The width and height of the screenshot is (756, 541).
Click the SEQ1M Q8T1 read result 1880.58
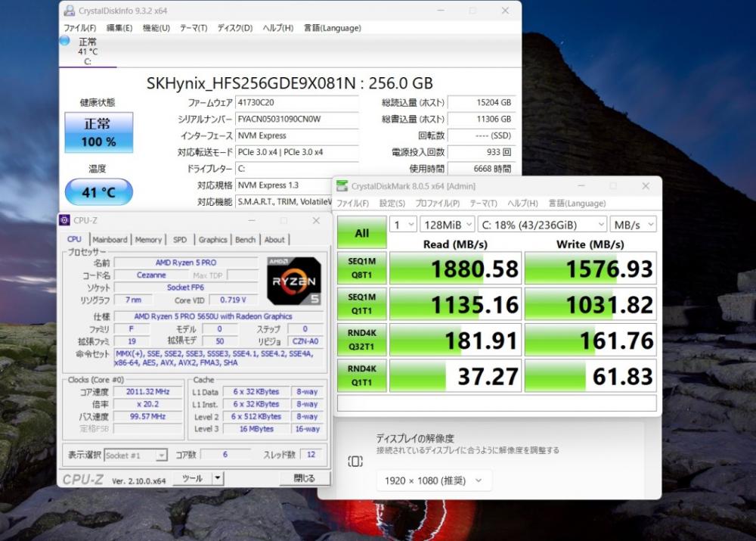click(x=455, y=268)
